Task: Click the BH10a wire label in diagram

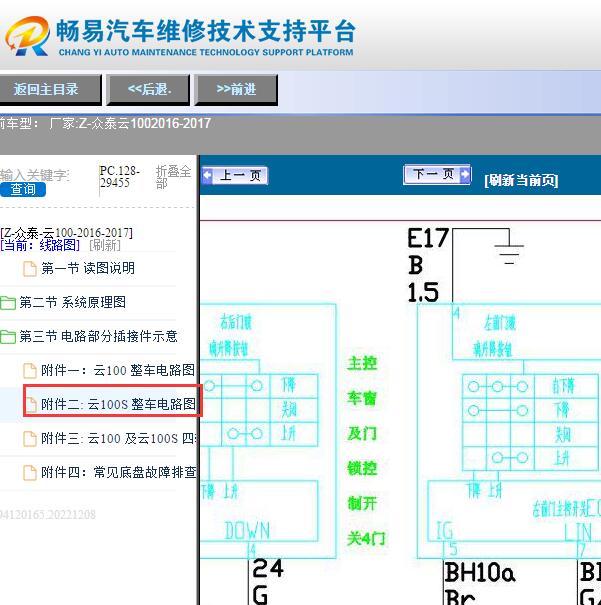Action: click(479, 572)
